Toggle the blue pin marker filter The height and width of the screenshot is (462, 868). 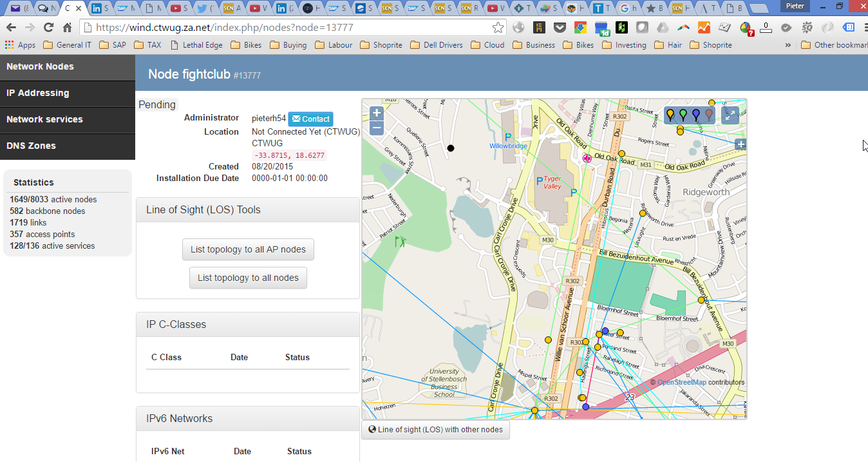[696, 115]
